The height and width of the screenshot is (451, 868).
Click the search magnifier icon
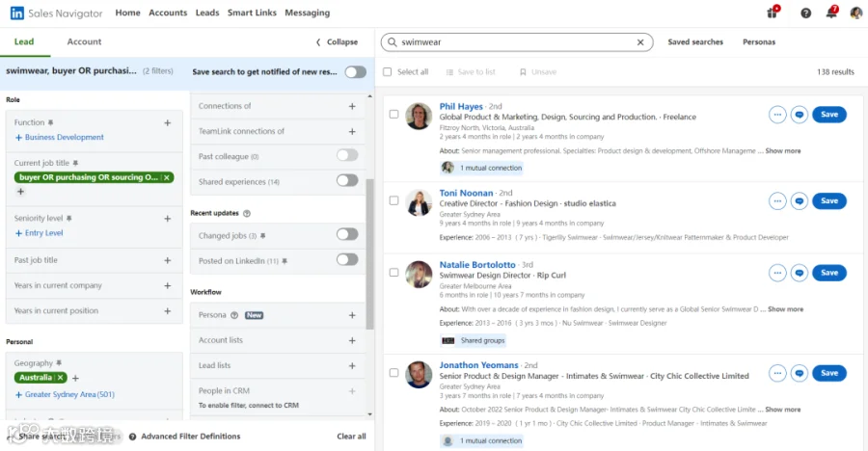pos(392,42)
